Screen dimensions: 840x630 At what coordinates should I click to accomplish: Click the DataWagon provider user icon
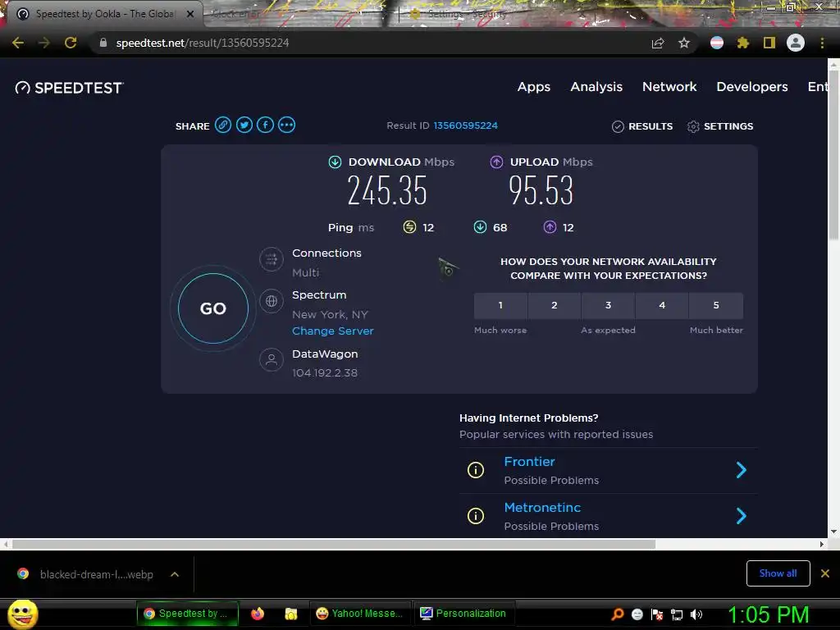[x=272, y=359]
